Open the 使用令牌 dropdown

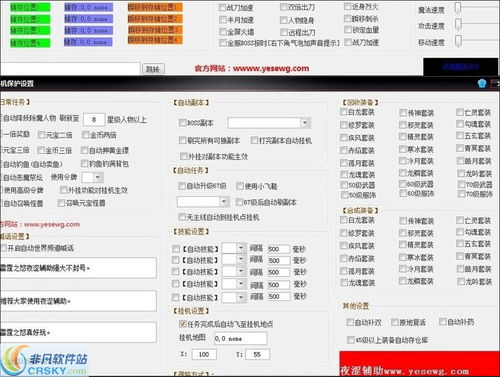[x=98, y=177]
